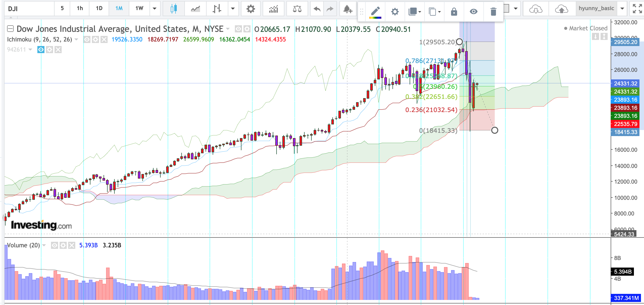Viewport: 644px width, 305px height.
Task: Select the 1W timeframe tab
Action: pos(139,8)
